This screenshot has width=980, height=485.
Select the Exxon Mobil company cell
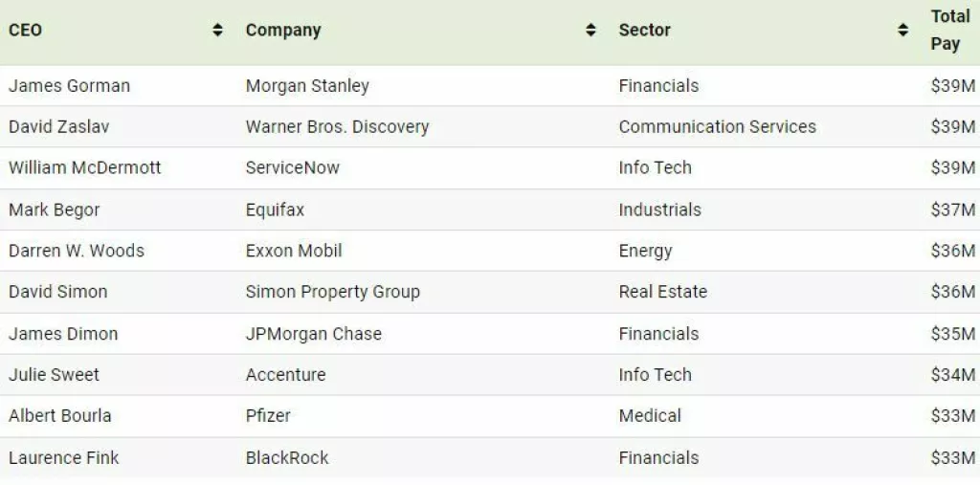[x=294, y=252]
